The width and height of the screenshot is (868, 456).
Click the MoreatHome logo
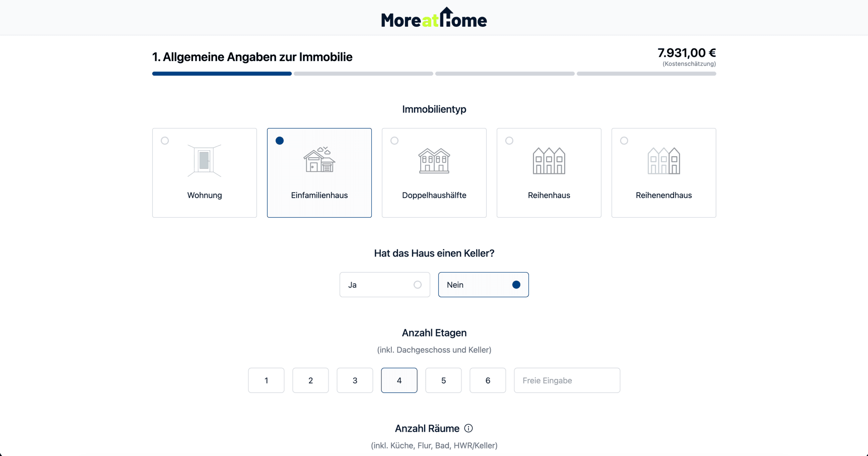coord(434,18)
